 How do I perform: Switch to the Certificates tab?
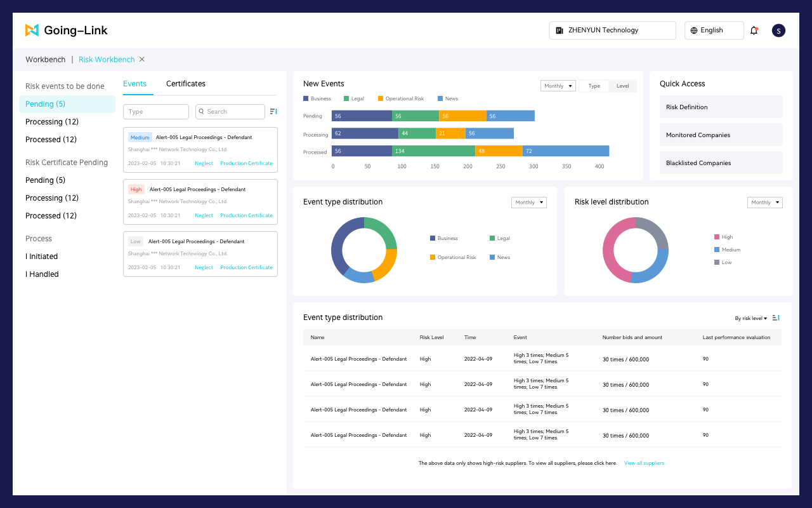[186, 84]
